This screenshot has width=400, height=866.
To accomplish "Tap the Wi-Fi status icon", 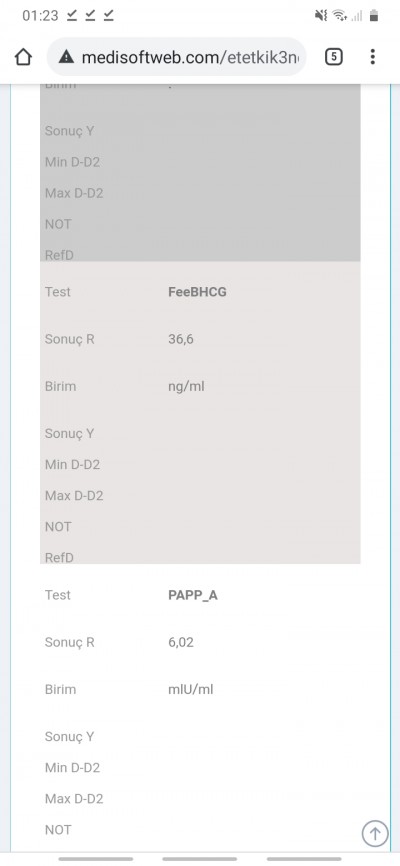I will tap(340, 16).
